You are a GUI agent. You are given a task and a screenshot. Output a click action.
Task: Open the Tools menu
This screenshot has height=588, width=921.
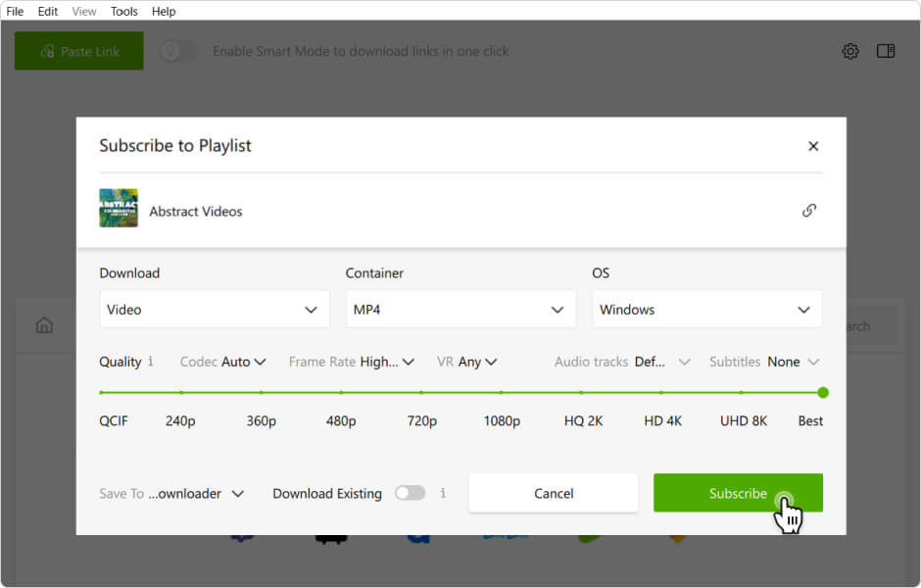pos(124,11)
